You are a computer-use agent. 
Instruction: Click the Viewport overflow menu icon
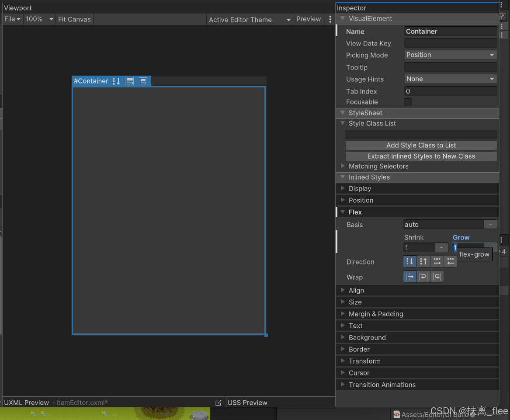(x=330, y=19)
